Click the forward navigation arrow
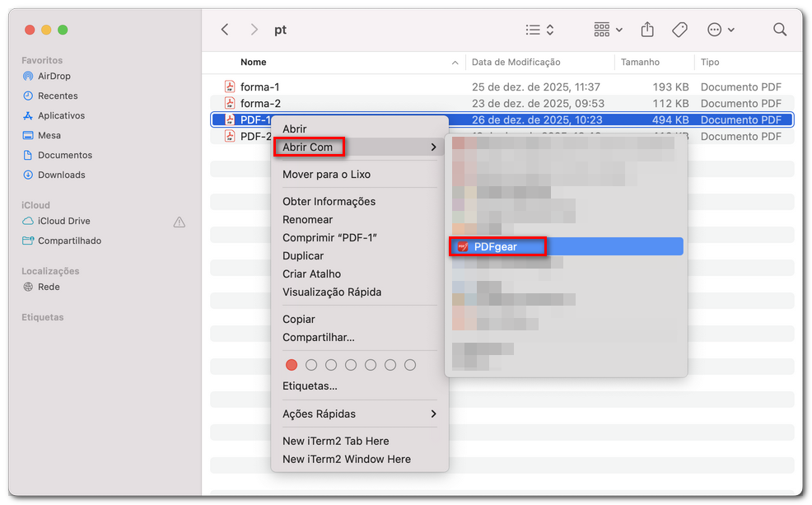 [255, 29]
